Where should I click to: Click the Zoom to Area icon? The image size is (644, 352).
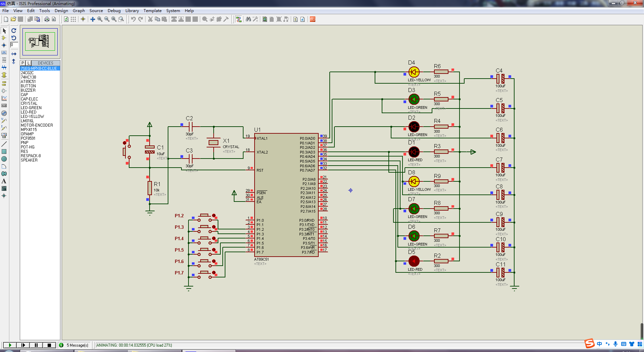(121, 19)
